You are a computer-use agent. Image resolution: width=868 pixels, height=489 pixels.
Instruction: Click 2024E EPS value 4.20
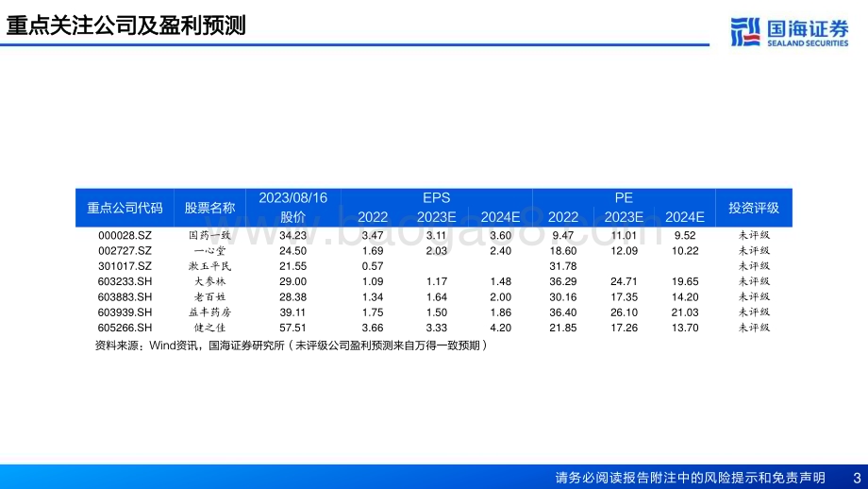click(x=500, y=328)
